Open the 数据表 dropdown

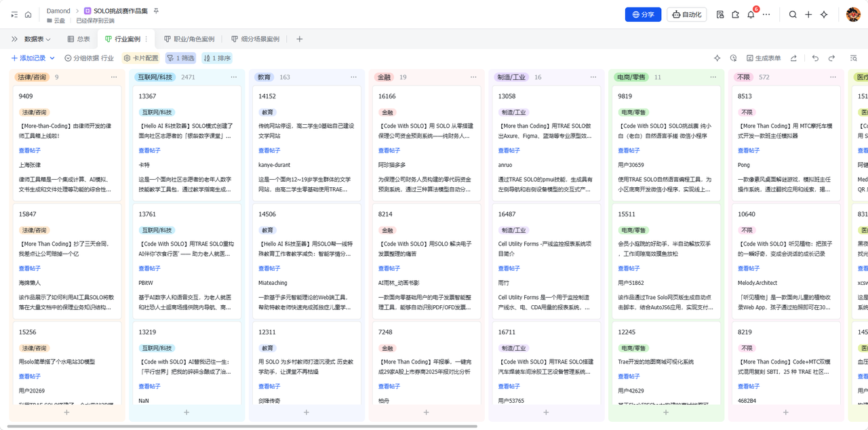tap(37, 39)
